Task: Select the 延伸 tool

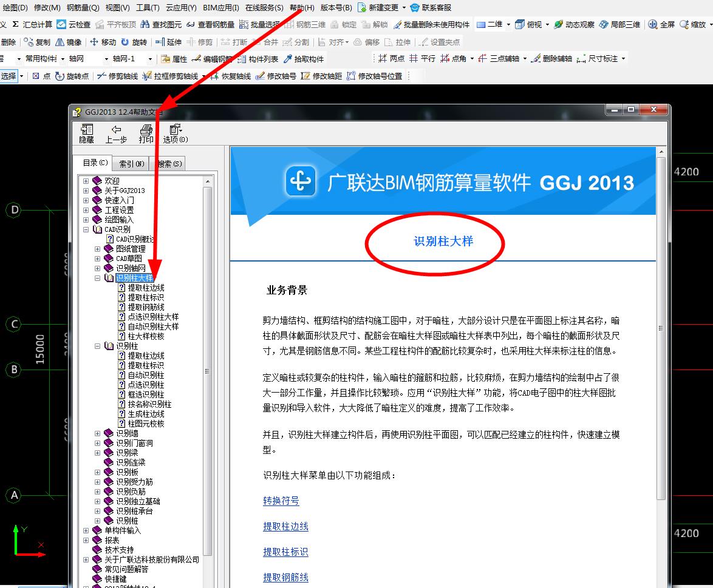Action: tap(168, 42)
